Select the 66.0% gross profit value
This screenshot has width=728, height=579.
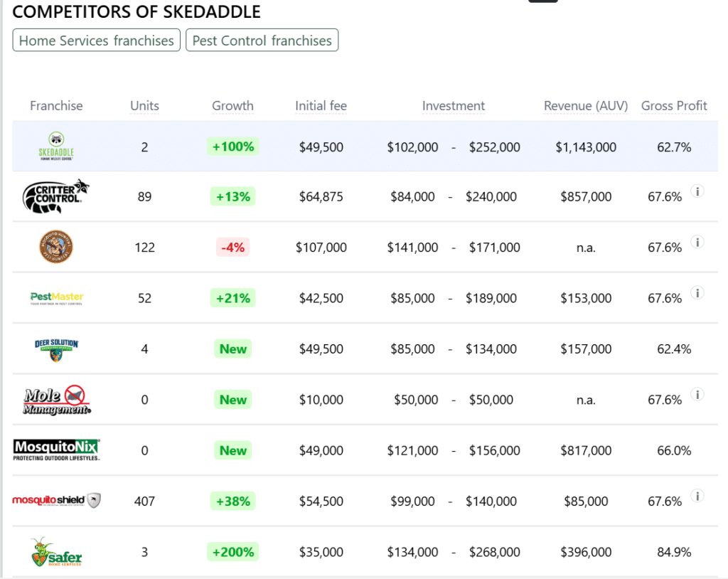coord(674,451)
